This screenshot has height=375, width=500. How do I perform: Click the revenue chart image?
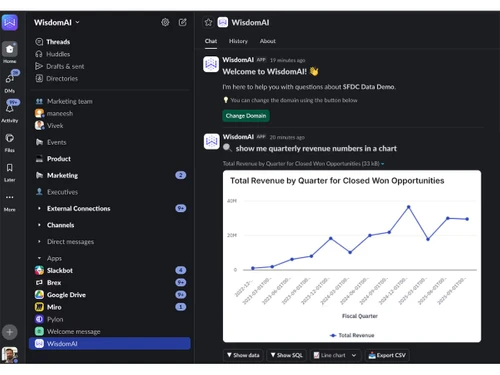352,256
